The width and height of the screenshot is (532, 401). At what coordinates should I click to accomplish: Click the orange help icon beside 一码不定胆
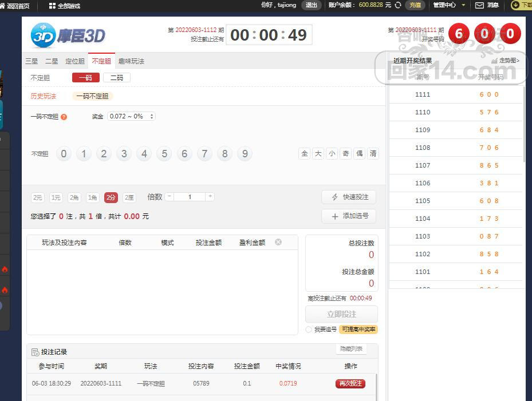[64, 117]
